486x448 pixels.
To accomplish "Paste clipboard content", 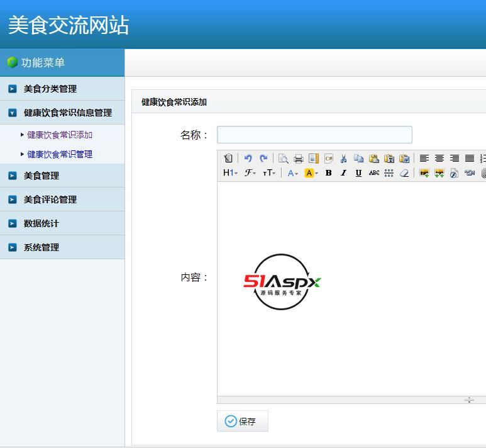I will tap(374, 158).
